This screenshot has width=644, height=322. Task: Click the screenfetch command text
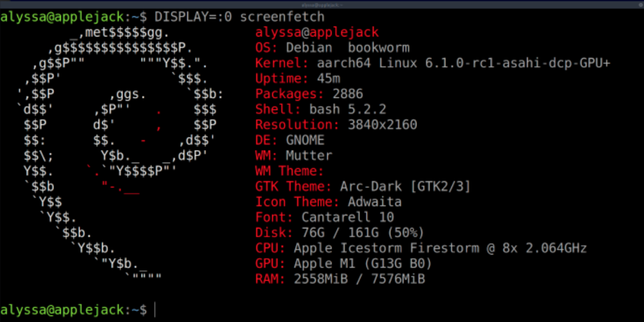point(282,17)
